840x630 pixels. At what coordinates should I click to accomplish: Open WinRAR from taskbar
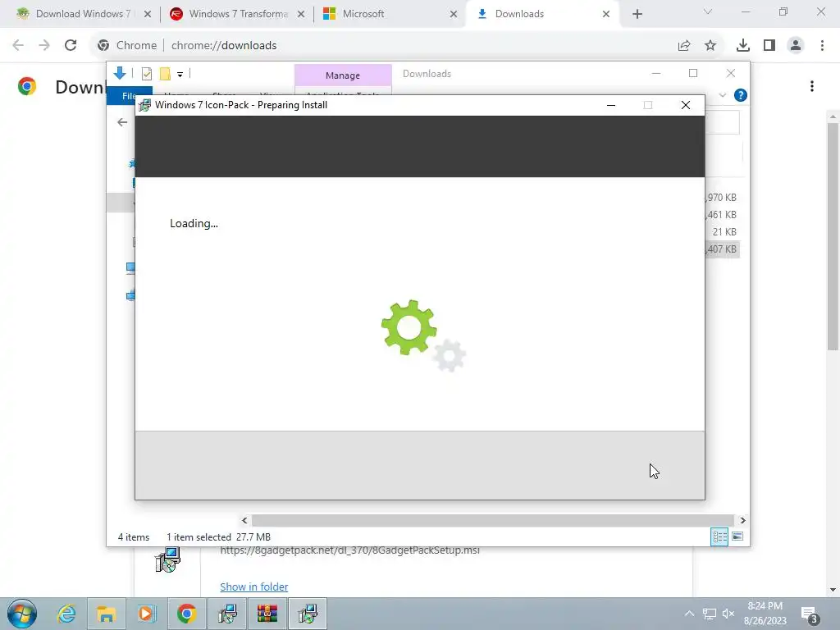coord(267,614)
